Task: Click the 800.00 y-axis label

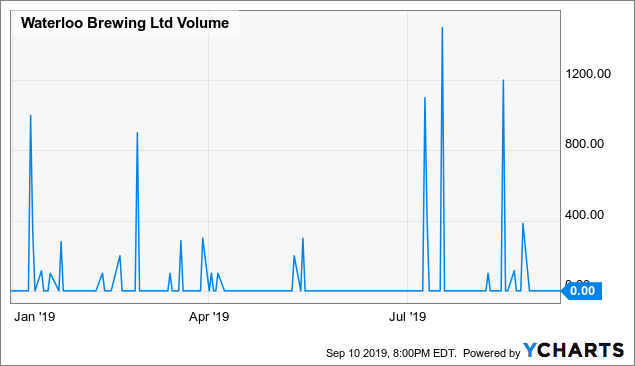Action: coord(584,144)
